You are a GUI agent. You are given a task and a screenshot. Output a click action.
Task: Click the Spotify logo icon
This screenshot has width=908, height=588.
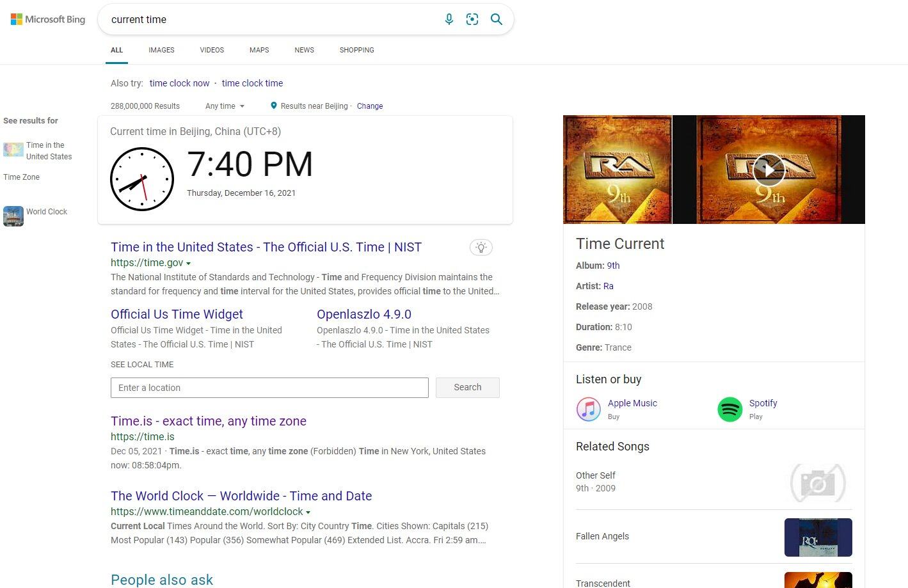click(730, 409)
